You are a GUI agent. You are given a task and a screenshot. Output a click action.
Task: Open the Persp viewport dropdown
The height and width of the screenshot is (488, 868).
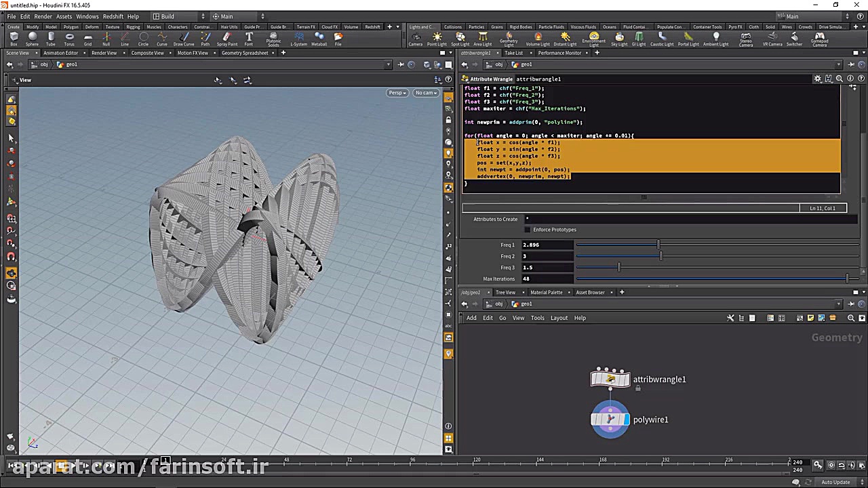397,93
